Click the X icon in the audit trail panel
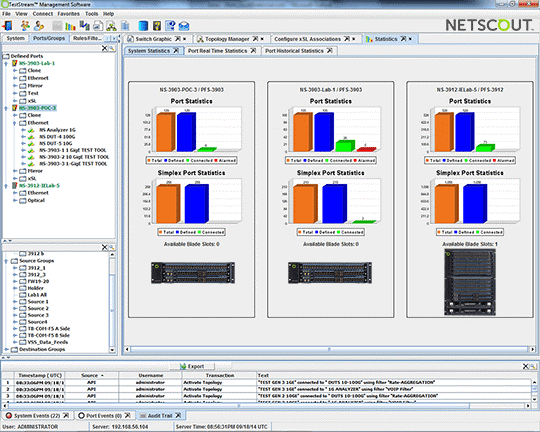Screen dimensions: 540x432 click(x=526, y=366)
